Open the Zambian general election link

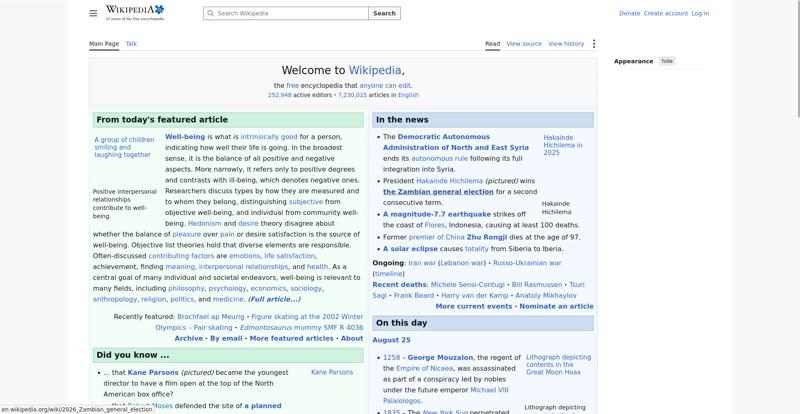[x=438, y=192]
